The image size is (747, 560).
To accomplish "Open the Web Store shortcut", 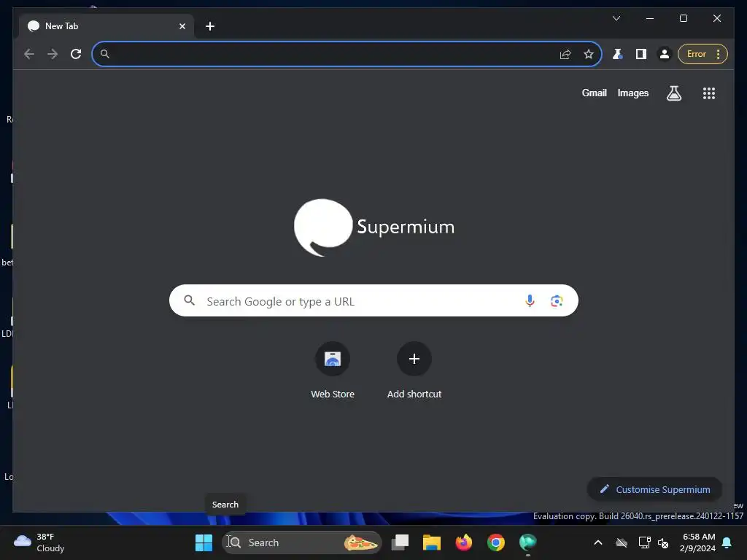I will click(333, 370).
